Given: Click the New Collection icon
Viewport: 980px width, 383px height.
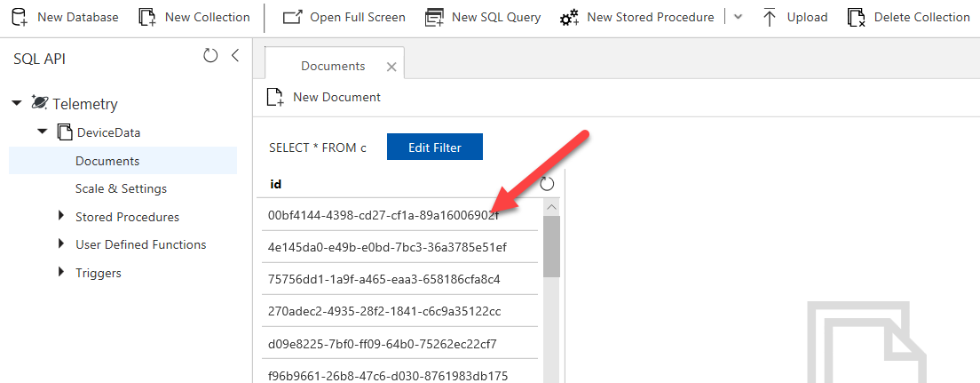Looking at the screenshot, I should 146,17.
